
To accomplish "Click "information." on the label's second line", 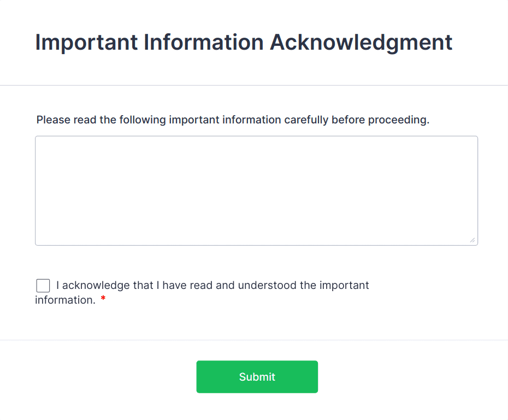I will point(65,300).
